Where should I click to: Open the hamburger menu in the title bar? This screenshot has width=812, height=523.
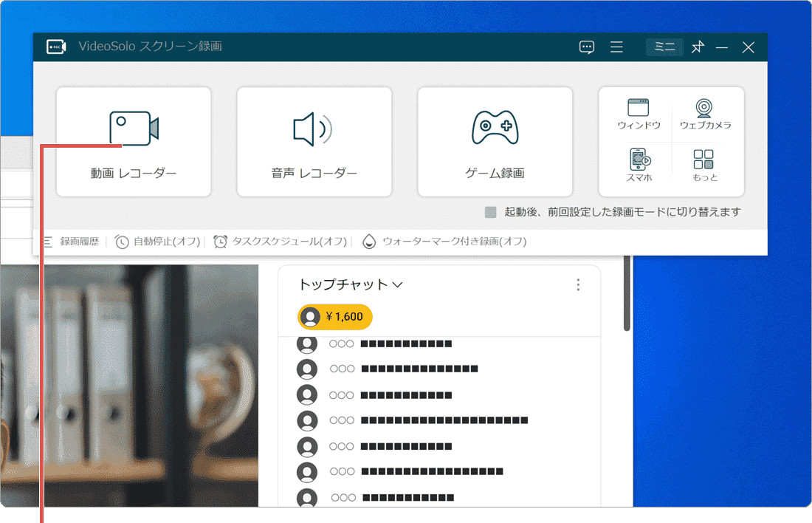pos(616,47)
